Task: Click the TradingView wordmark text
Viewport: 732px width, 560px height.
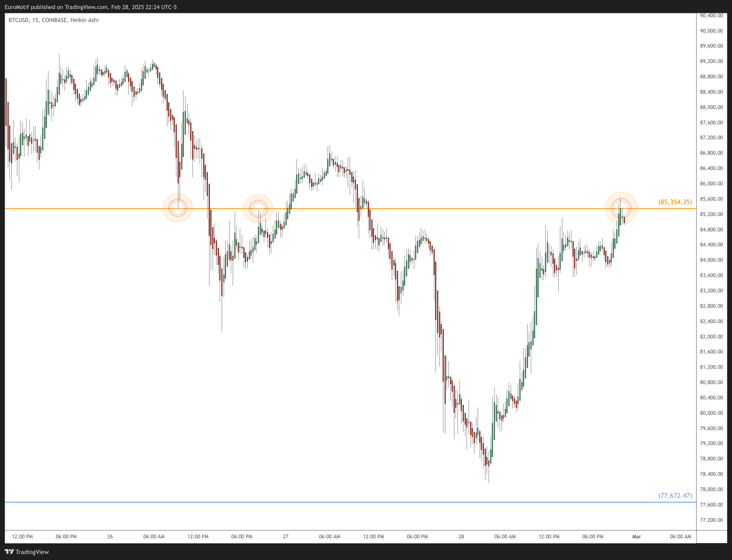Action: [32, 552]
